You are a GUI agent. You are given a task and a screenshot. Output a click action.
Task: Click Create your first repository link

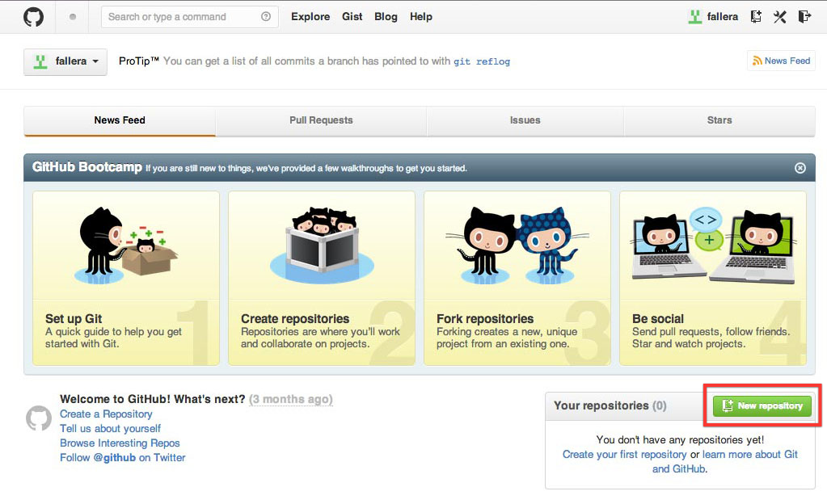pyautogui.click(x=624, y=455)
